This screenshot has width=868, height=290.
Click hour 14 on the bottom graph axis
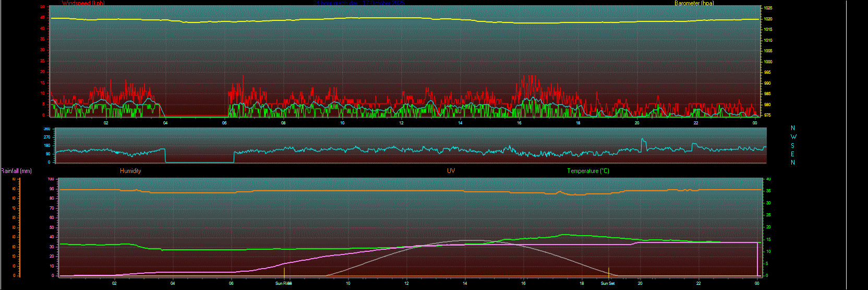tap(465, 283)
